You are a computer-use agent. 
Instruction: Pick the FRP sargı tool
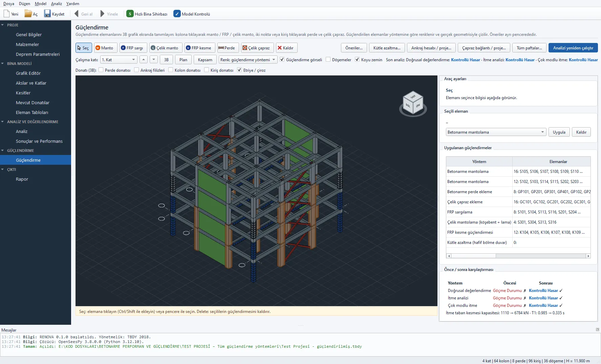133,48
